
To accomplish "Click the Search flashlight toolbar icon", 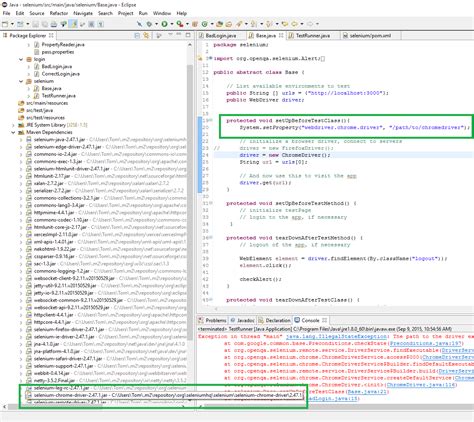I will pos(239,24).
